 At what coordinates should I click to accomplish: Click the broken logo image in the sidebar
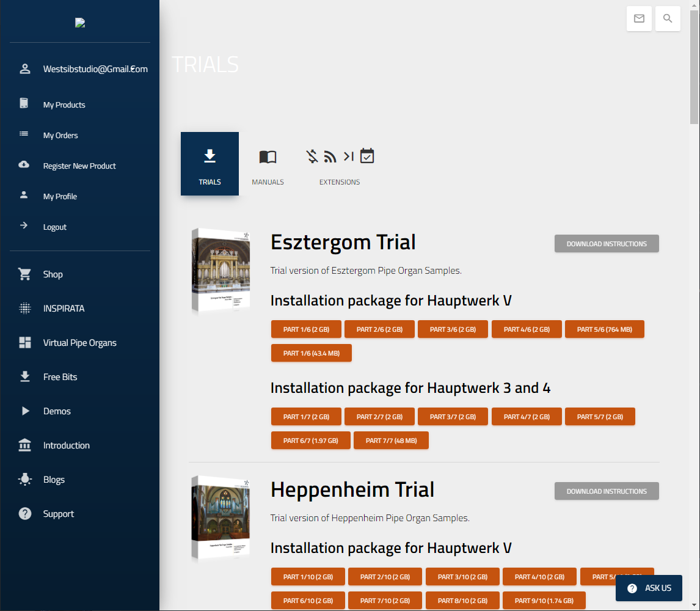pyautogui.click(x=80, y=23)
